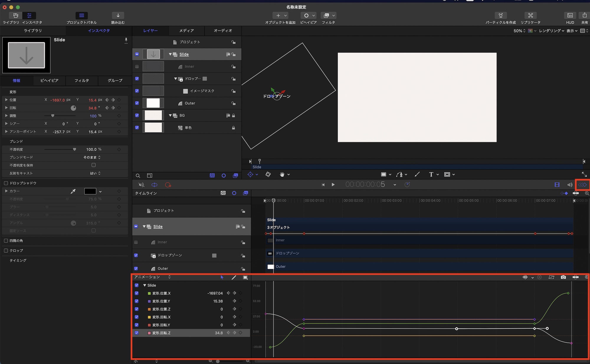Click the red record animation button
Screen dimensions: 590x364
(168, 185)
